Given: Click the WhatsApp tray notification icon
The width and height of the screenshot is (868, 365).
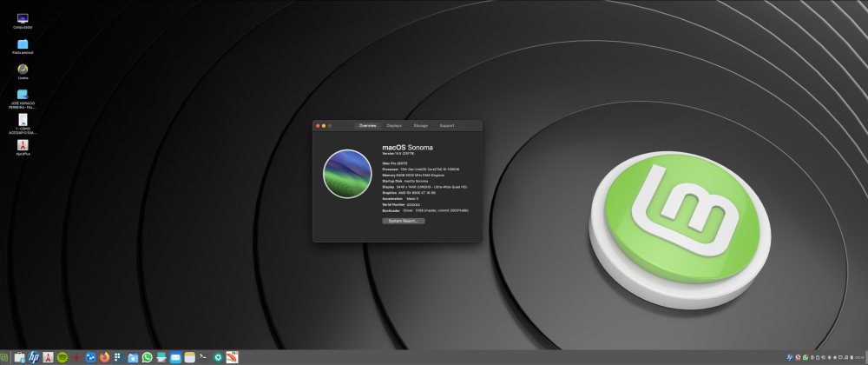Looking at the screenshot, I should coord(806,357).
